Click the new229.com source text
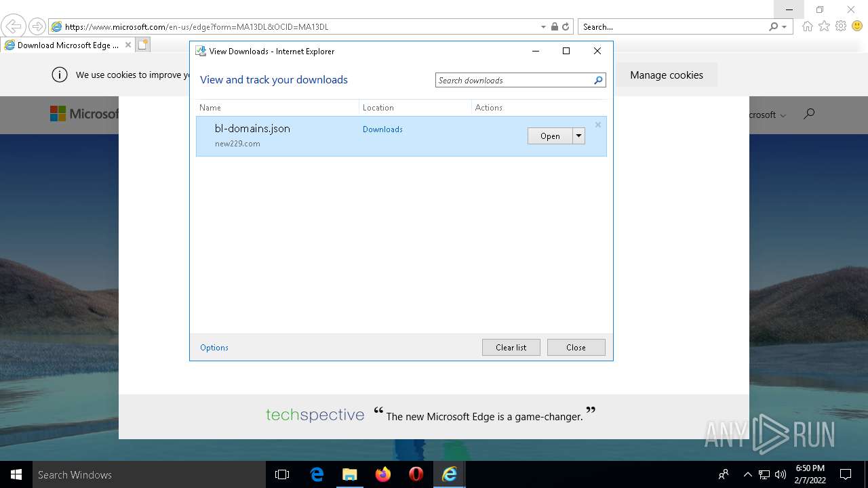 pyautogui.click(x=237, y=143)
